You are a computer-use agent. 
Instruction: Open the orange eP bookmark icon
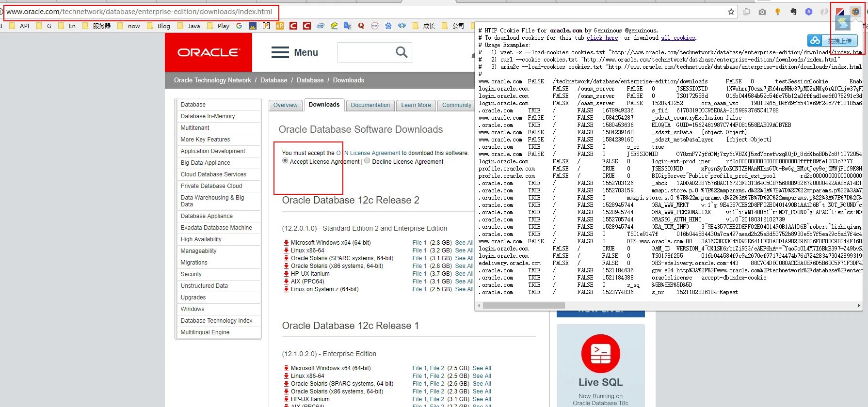280,26
